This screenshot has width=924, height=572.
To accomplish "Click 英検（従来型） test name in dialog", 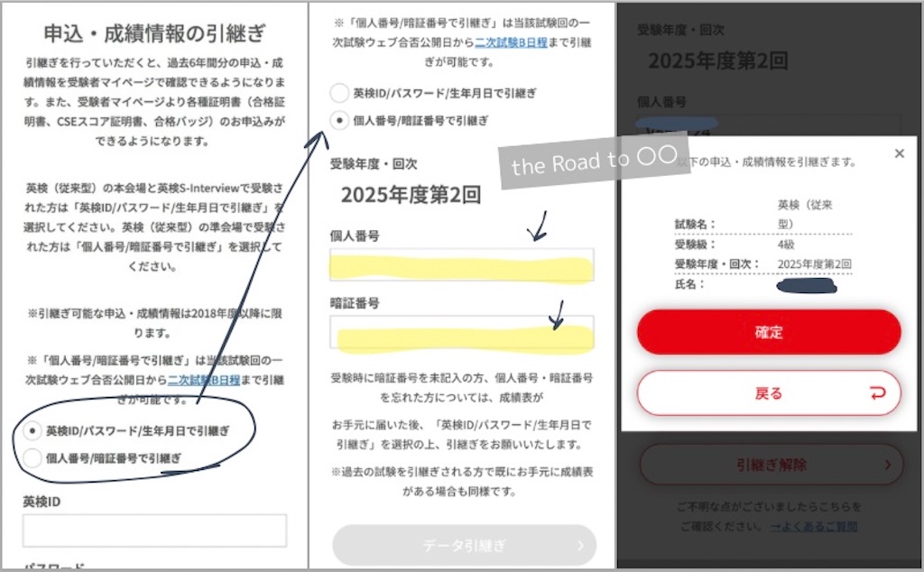I will [805, 215].
